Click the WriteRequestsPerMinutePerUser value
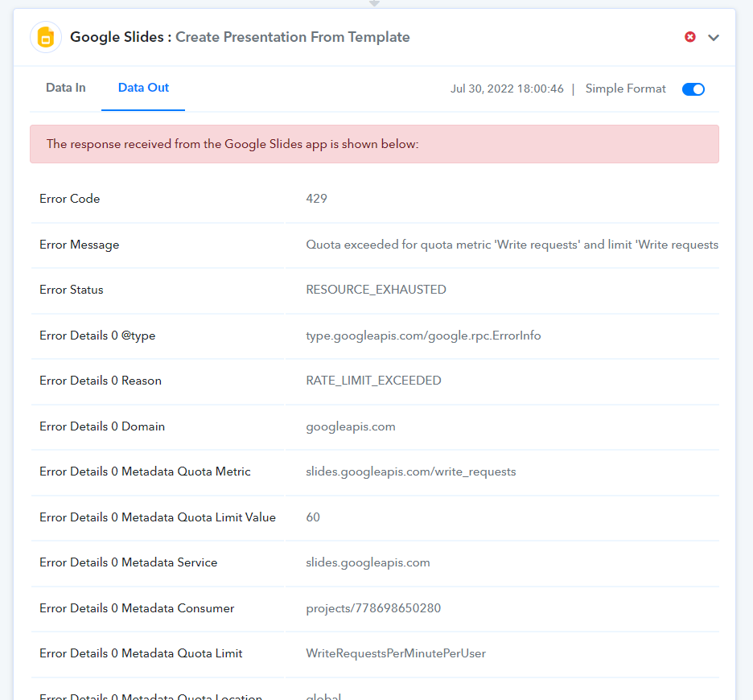The height and width of the screenshot is (700, 753). [396, 653]
